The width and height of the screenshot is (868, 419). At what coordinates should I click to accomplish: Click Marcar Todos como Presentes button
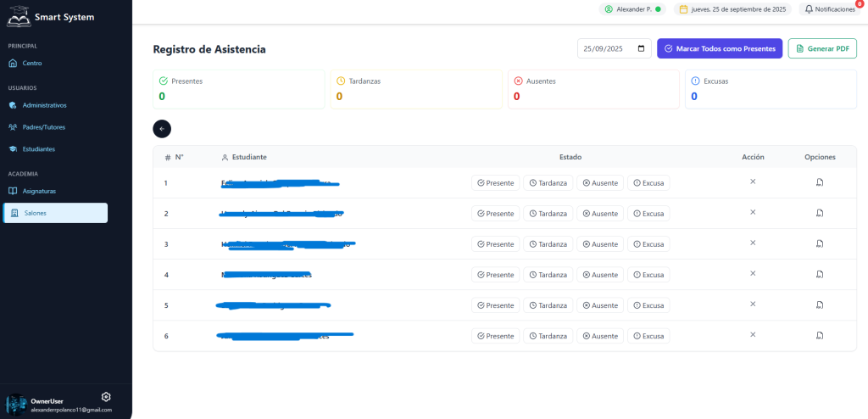pos(719,49)
